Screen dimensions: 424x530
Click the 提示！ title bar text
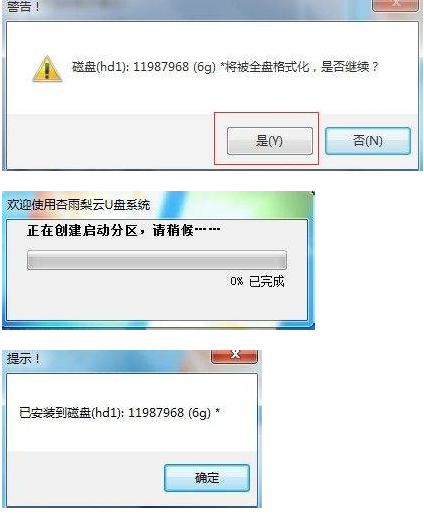coord(24,358)
